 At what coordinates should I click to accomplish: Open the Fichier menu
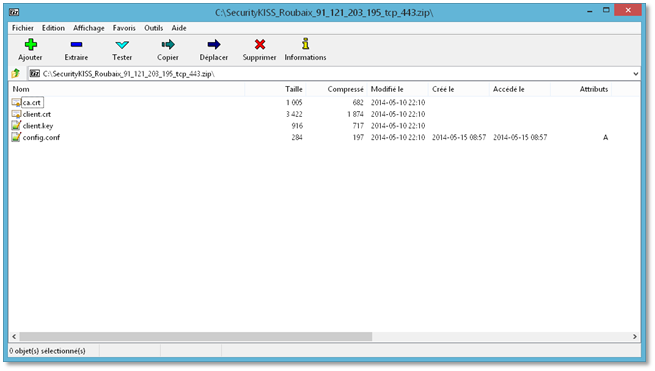[23, 28]
